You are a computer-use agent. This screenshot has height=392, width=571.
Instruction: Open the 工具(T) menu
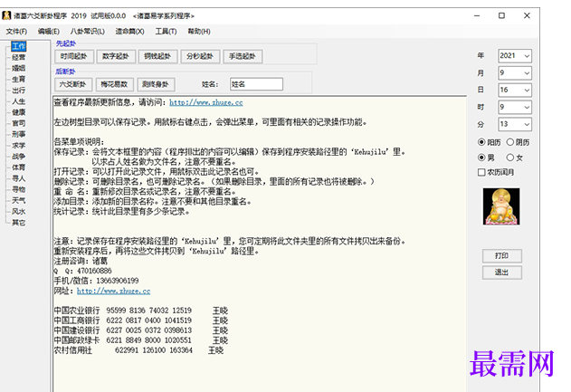[166, 32]
